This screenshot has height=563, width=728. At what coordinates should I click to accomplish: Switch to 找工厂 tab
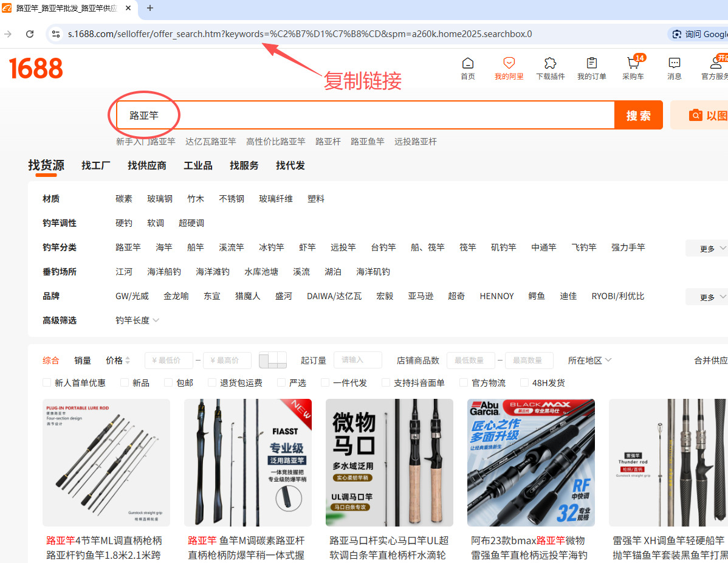[95, 165]
